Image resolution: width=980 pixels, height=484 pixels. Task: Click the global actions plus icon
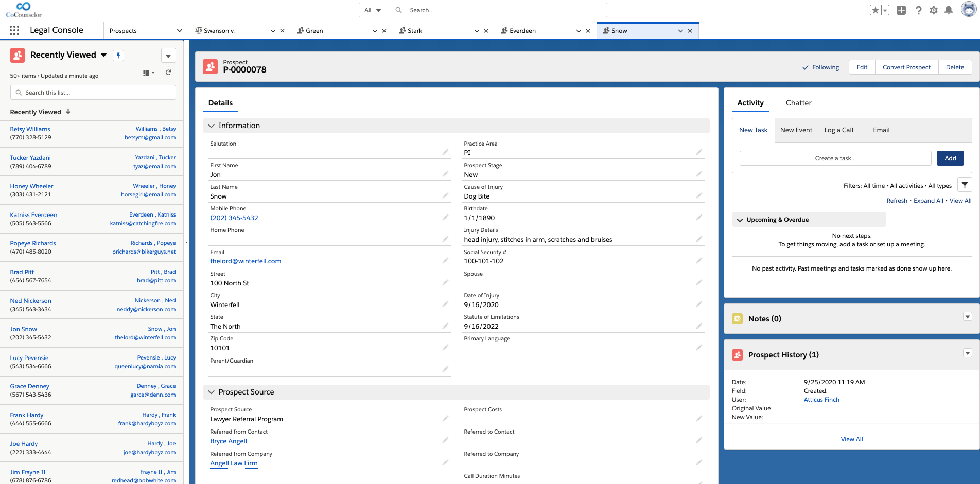coord(901,10)
